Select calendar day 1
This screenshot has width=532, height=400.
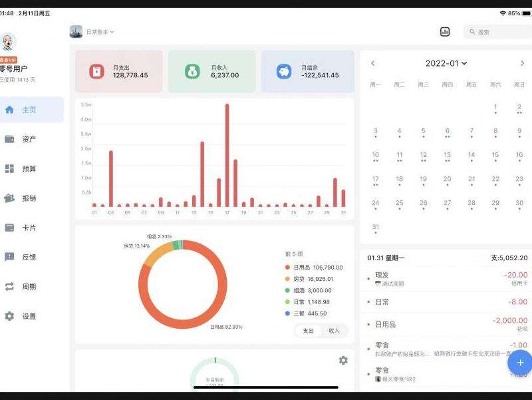495,108
